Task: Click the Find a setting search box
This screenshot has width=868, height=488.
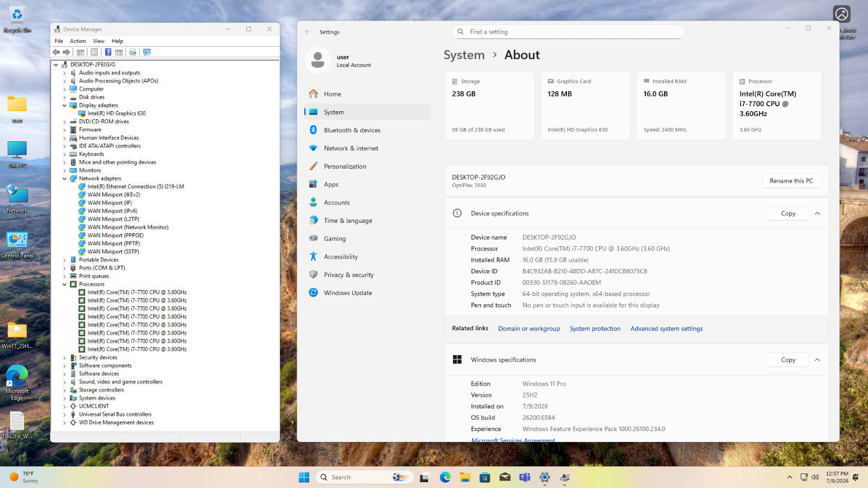Action: [x=567, y=32]
